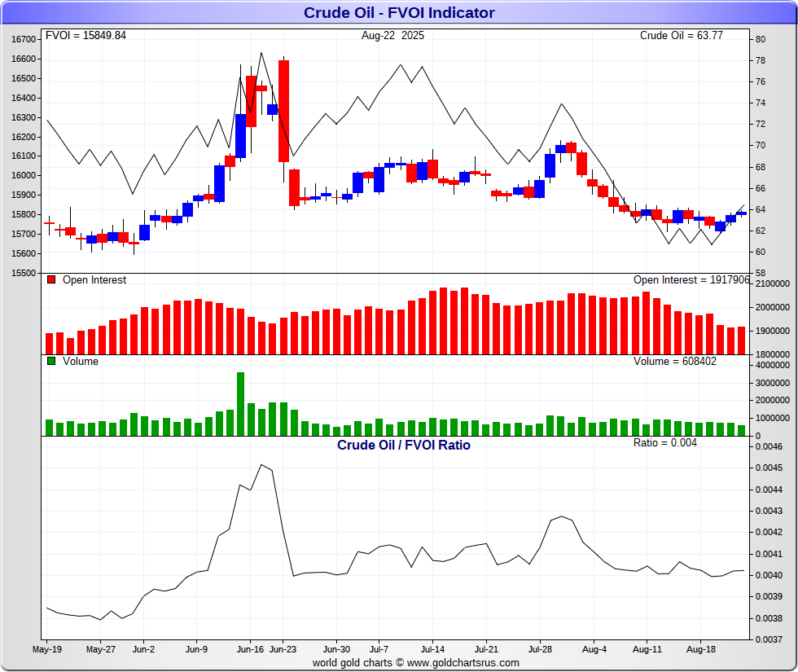The width and height of the screenshot is (798, 672).
Task: Click the Jun-9 x-axis date label
Action: pyautogui.click(x=196, y=650)
